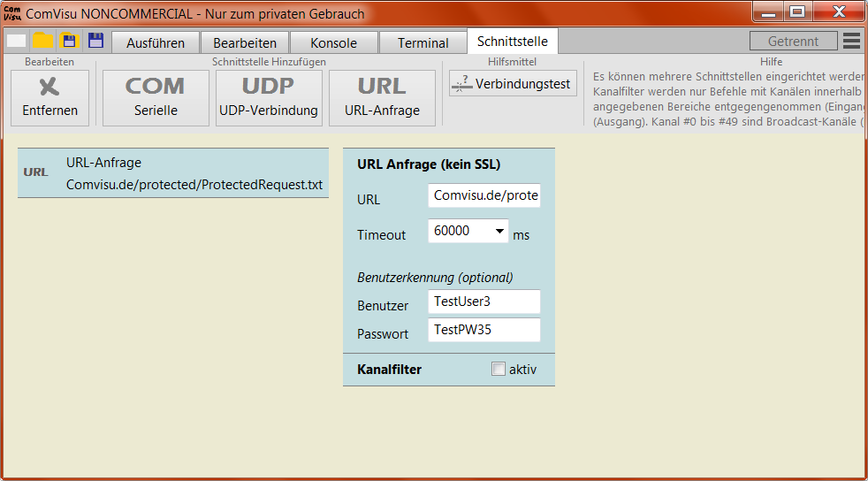The width and height of the screenshot is (868, 481).
Task: Switch to the Ausführen tab
Action: coord(156,42)
